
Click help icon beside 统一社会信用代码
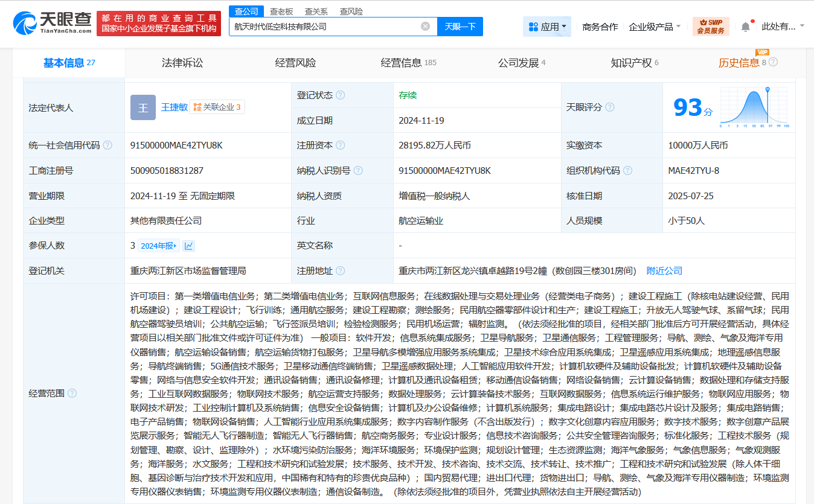point(107,145)
